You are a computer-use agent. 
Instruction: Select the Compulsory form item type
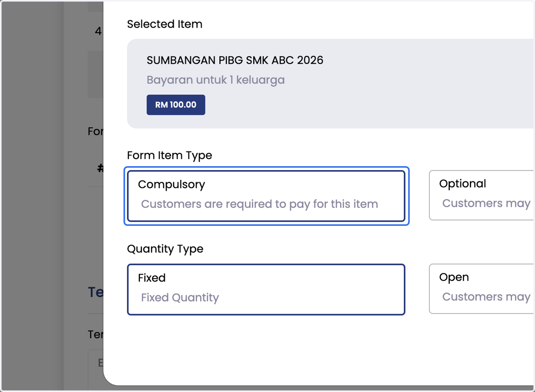[x=266, y=196]
